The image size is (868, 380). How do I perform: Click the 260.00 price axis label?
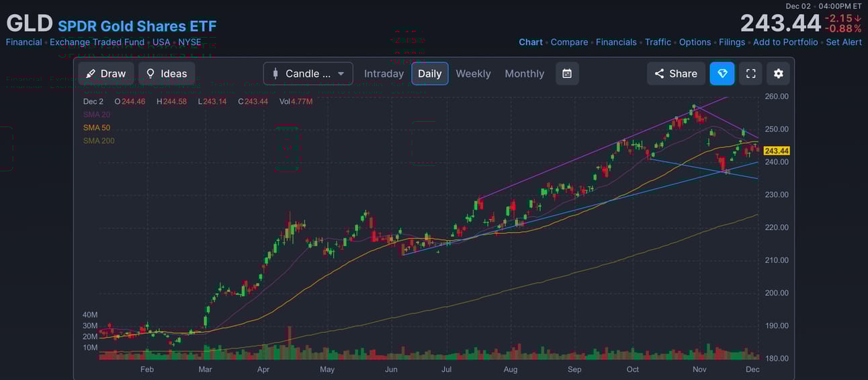[x=777, y=96]
